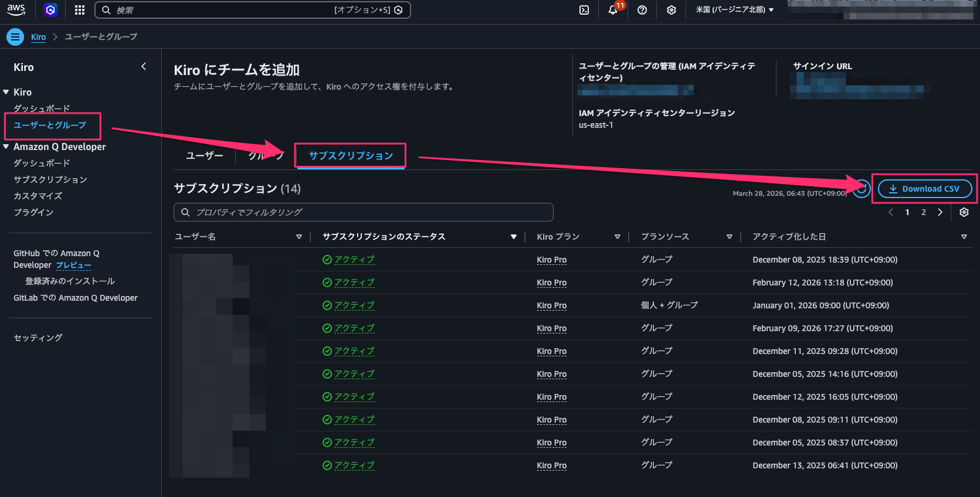Open the help question mark menu
Image resolution: width=980 pixels, height=497 pixels.
click(x=642, y=10)
